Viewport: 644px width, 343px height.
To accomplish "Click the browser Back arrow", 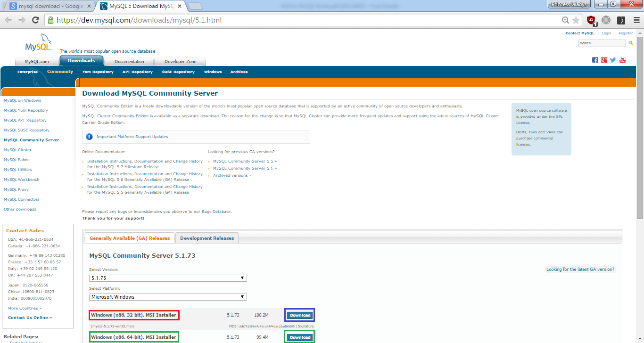I will pos(8,20).
